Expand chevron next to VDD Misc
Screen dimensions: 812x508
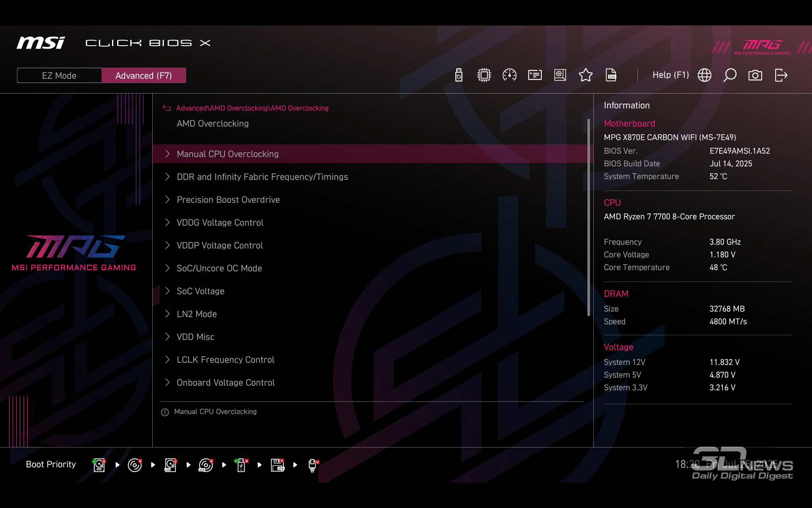167,337
